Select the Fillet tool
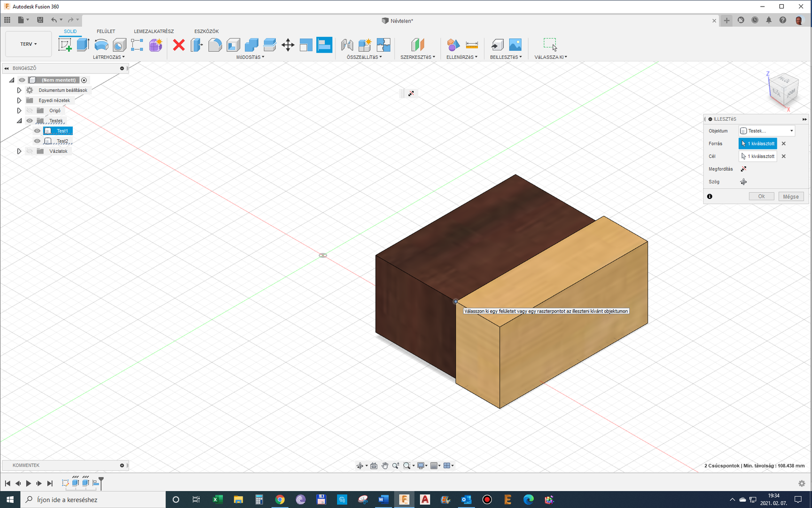Image resolution: width=812 pixels, height=508 pixels. click(x=215, y=45)
